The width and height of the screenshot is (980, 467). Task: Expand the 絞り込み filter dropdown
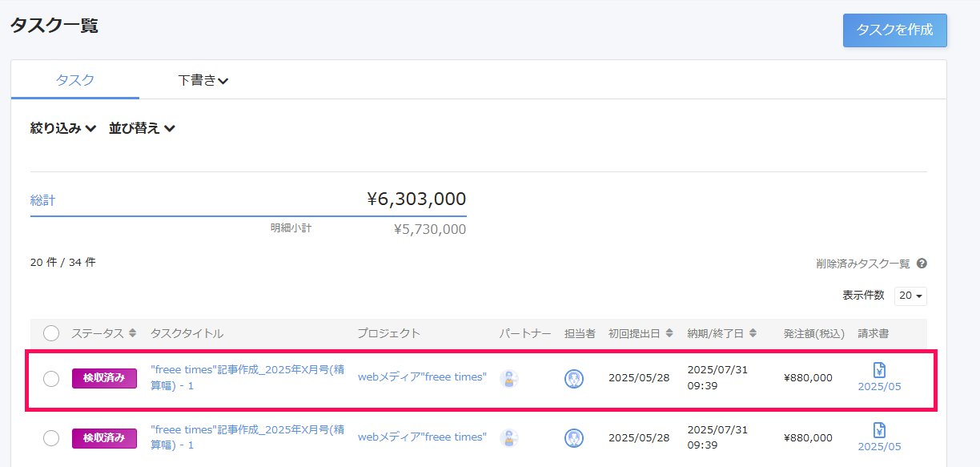coord(63,128)
